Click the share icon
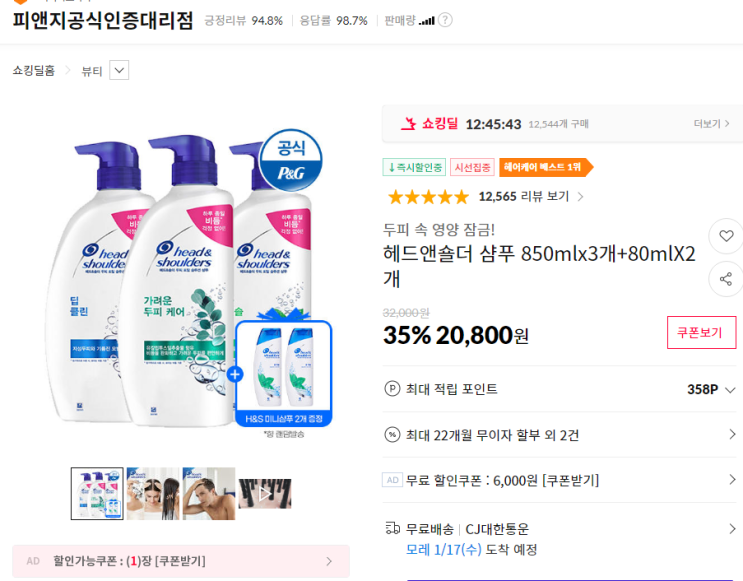743x581 pixels. pyautogui.click(x=725, y=279)
